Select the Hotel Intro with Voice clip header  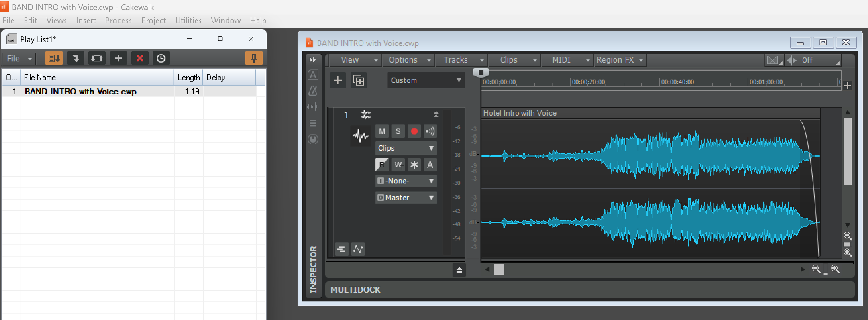[x=650, y=113]
